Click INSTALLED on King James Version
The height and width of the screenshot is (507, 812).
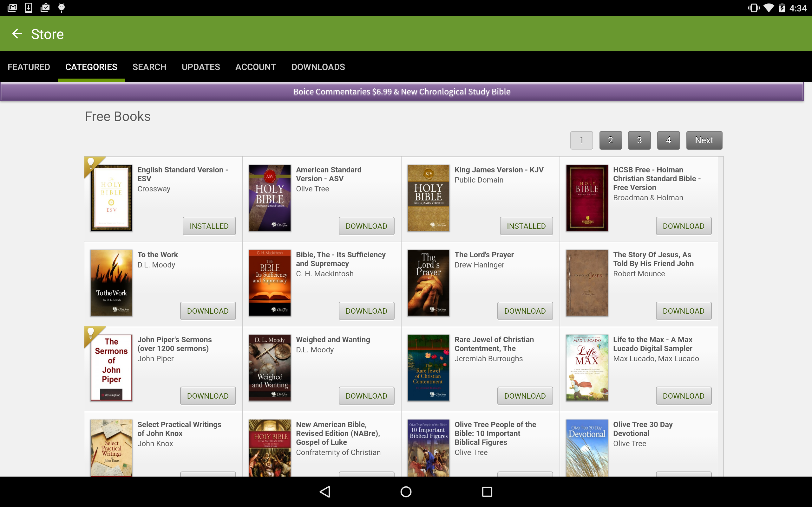(x=526, y=226)
